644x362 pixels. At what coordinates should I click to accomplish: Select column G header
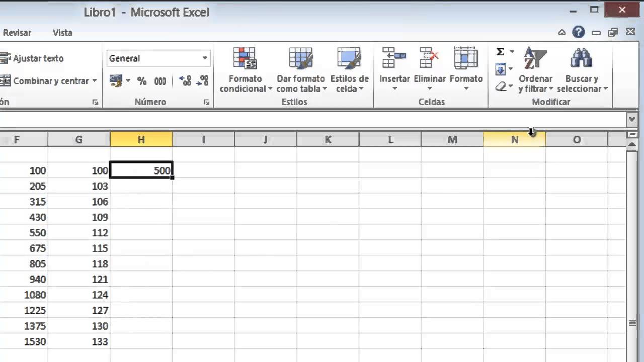coord(79,140)
